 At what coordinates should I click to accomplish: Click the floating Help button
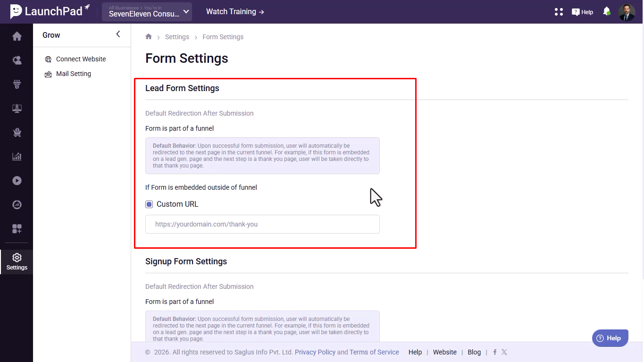tap(610, 338)
